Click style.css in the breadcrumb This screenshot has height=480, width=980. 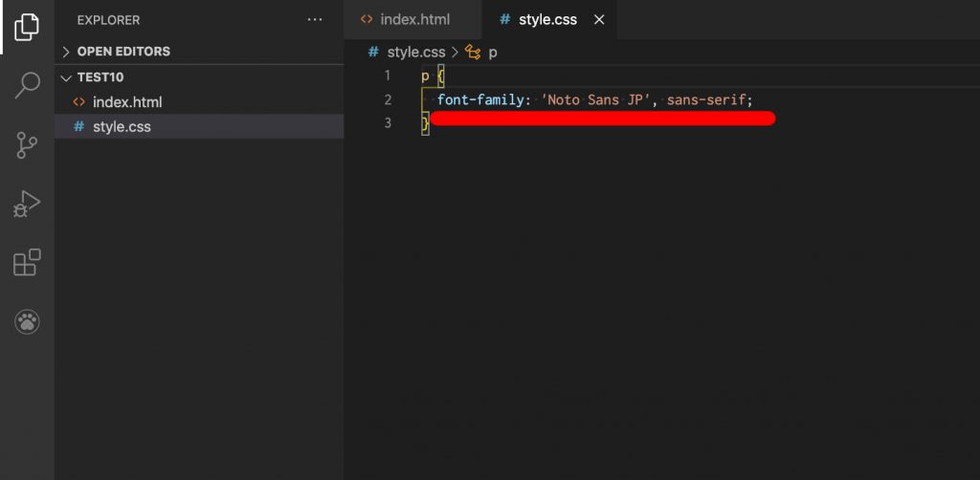[x=415, y=53]
